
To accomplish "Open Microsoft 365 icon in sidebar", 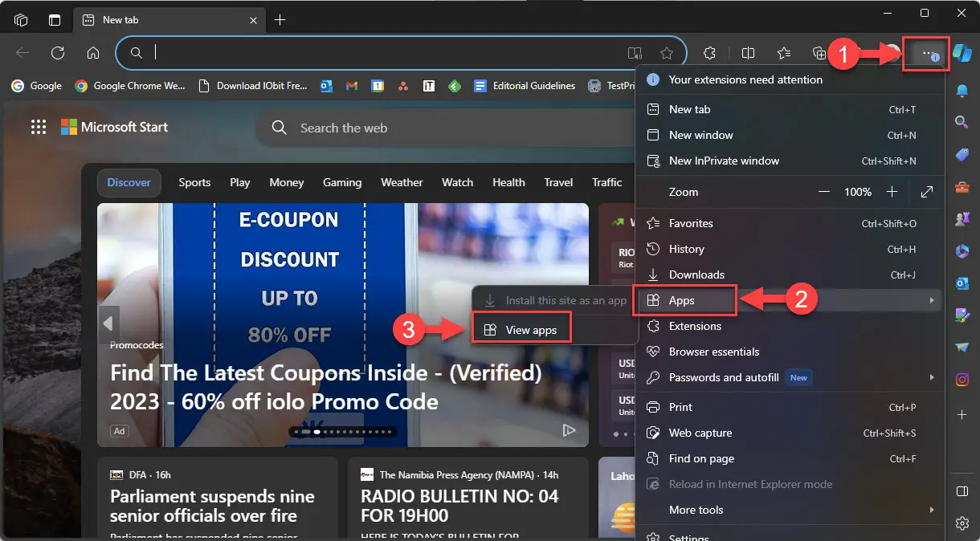I will (x=962, y=251).
